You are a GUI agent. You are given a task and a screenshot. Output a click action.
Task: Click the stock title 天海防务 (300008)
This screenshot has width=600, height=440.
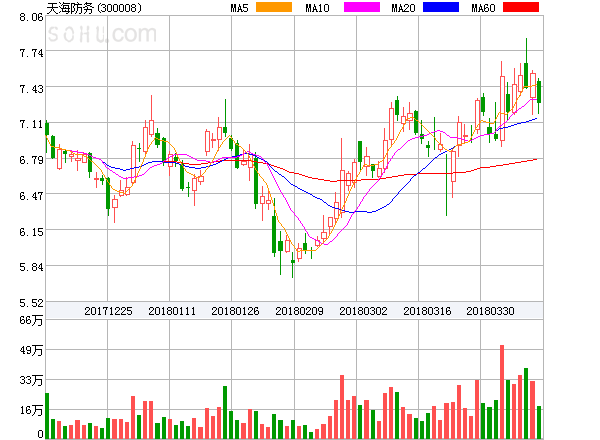[94, 8]
